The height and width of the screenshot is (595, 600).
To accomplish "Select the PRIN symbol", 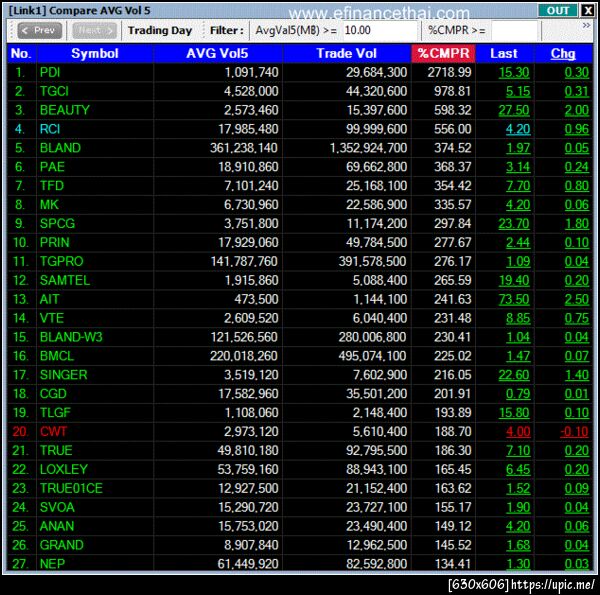I will click(x=55, y=243).
